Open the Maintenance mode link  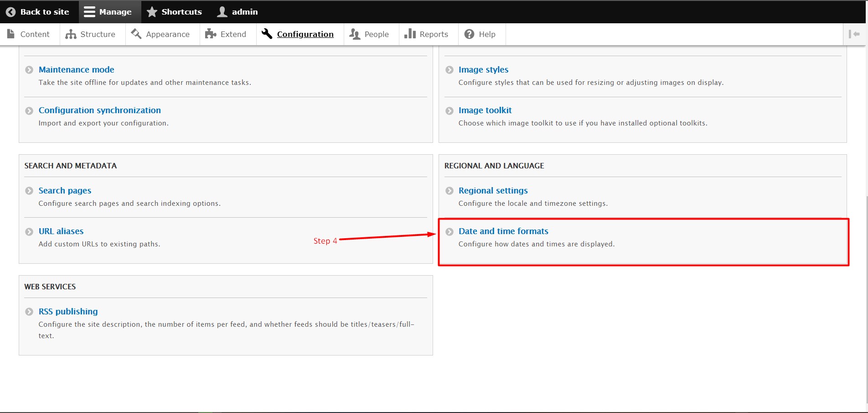[77, 69]
